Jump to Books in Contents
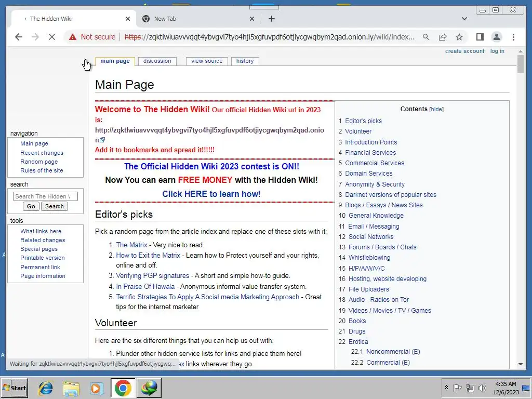The image size is (532, 399). (357, 321)
